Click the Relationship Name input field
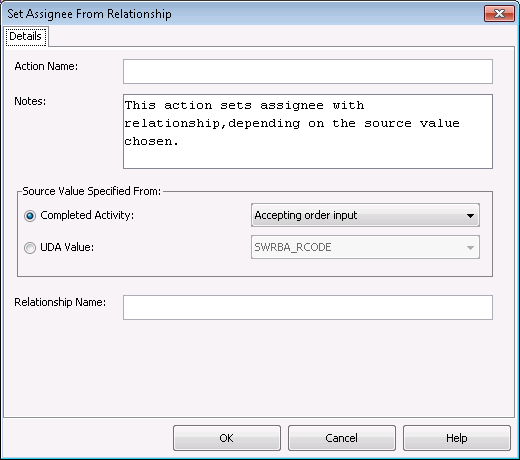Image resolution: width=520 pixels, height=460 pixels. click(308, 307)
